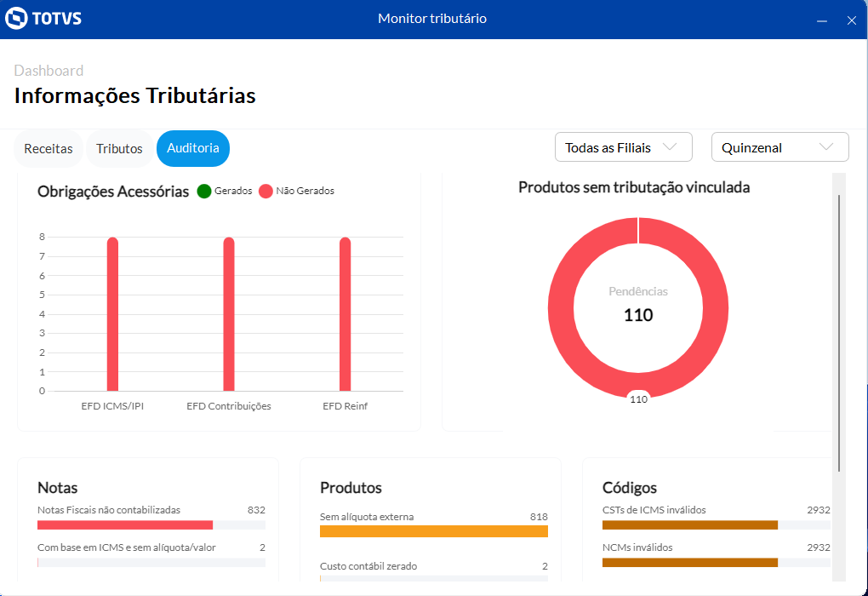Click the chevron arrow on Quinzenal selector

click(x=825, y=147)
